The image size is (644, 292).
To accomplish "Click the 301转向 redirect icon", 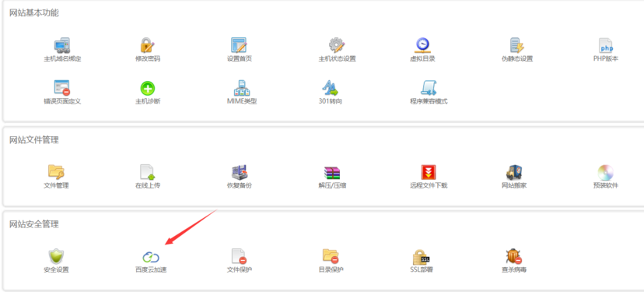I will (330, 88).
